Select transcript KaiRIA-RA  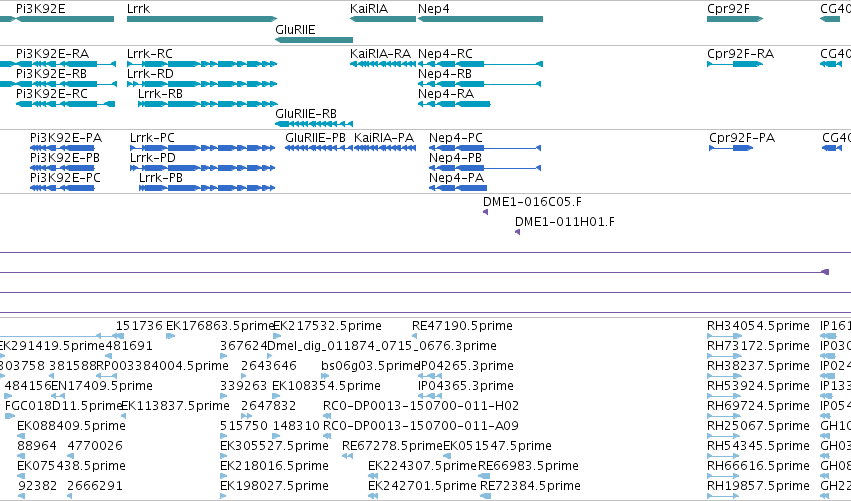383,64
